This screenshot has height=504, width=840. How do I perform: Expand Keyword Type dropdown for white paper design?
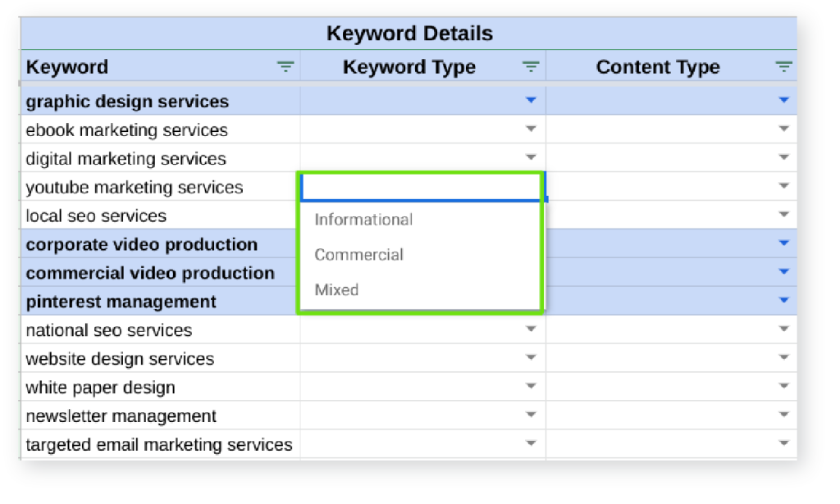[x=531, y=387]
